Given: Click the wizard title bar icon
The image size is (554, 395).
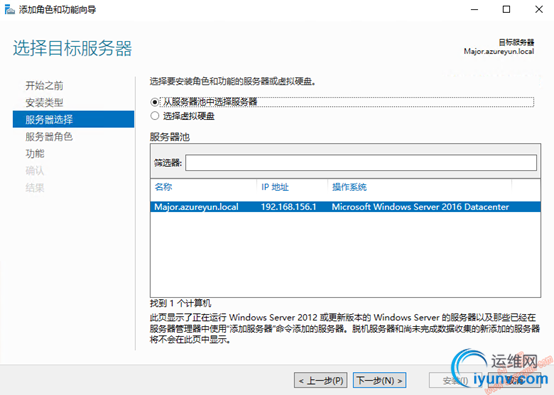Looking at the screenshot, I should (x=10, y=9).
